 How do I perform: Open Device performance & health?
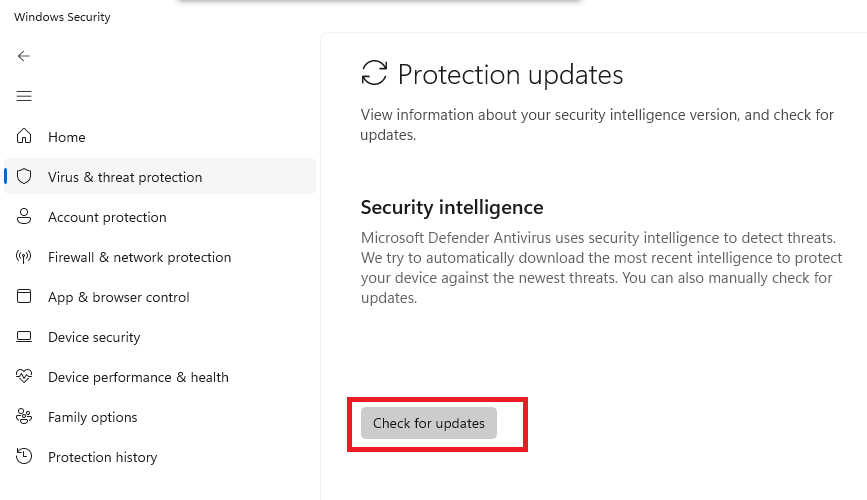(x=159, y=377)
